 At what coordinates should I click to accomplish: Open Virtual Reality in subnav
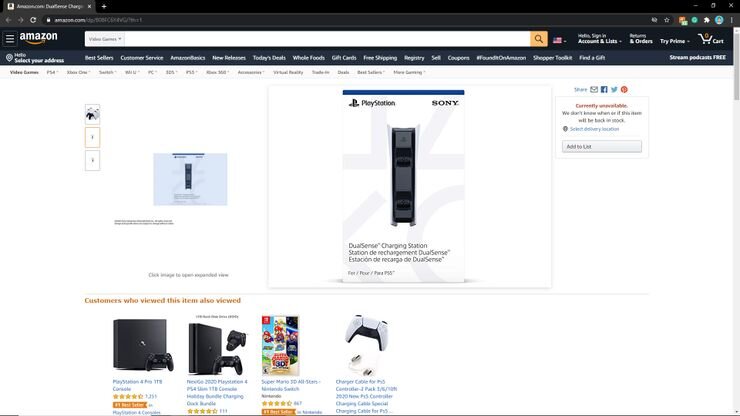pos(288,72)
